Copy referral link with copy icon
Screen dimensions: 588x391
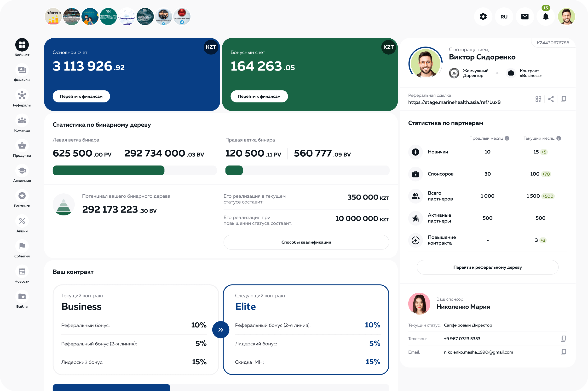[563, 99]
